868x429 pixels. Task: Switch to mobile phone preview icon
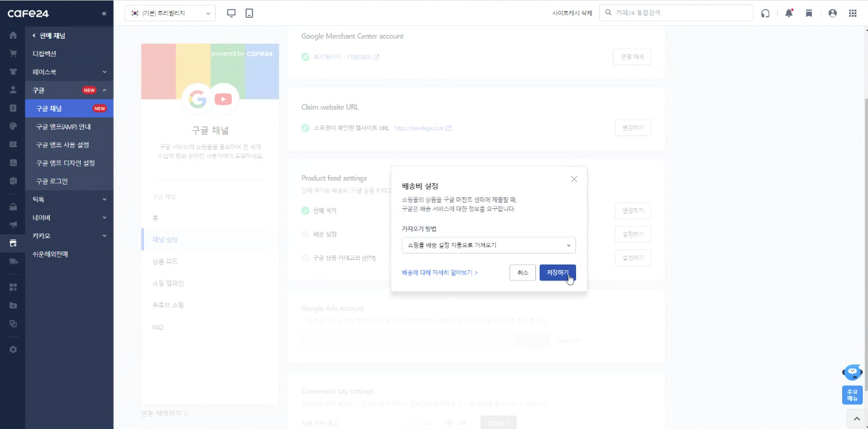[x=249, y=13]
